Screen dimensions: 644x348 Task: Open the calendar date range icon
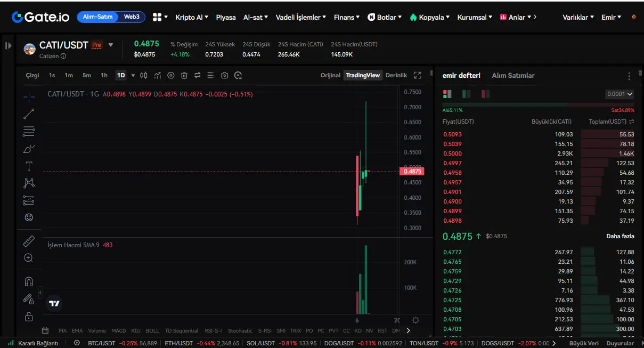click(x=45, y=330)
